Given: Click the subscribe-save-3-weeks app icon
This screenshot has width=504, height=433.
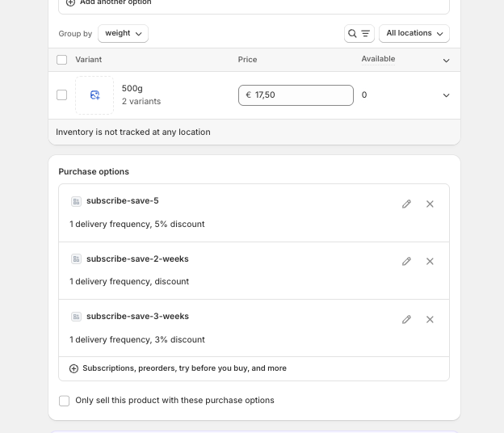Looking at the screenshot, I should coord(76,317).
